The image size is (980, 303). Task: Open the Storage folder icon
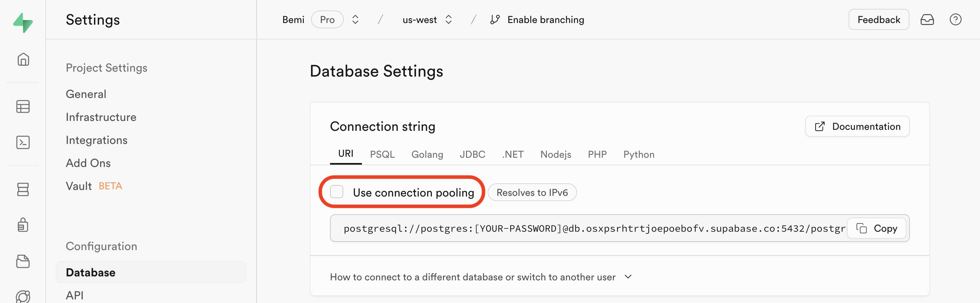(x=23, y=262)
